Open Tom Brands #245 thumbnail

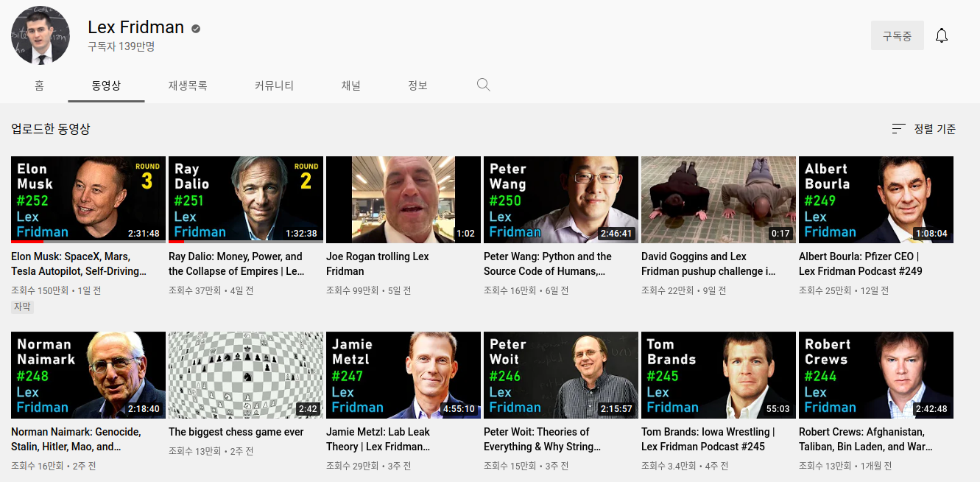(719, 375)
